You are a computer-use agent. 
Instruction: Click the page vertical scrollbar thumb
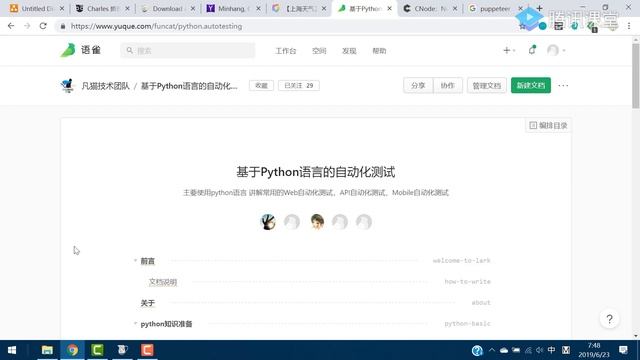[636, 75]
